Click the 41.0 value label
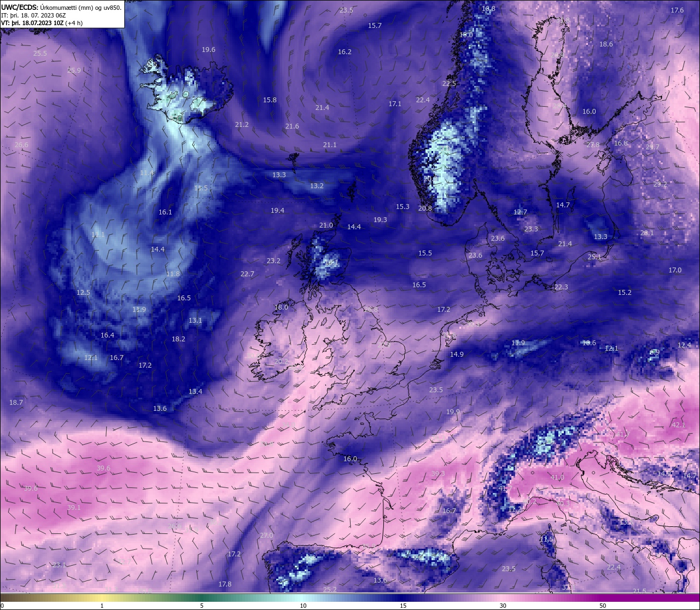This screenshot has width=700, height=610. click(557, 478)
